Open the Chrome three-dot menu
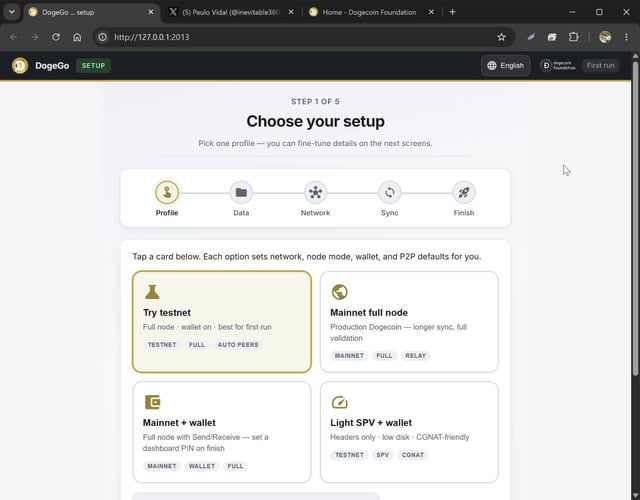Image resolution: width=640 pixels, height=500 pixels. [x=627, y=37]
